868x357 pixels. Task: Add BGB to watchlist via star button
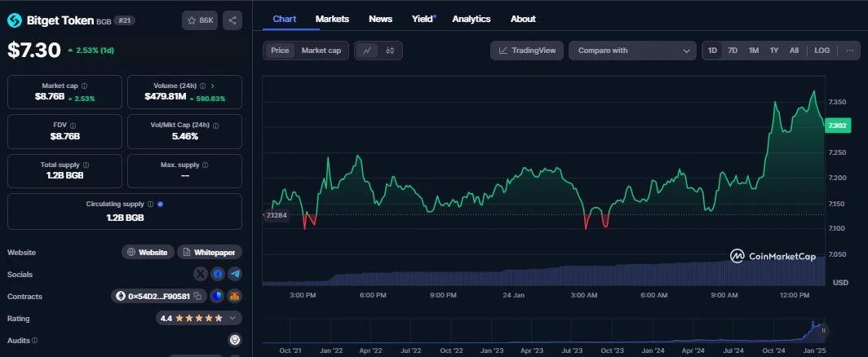[200, 20]
